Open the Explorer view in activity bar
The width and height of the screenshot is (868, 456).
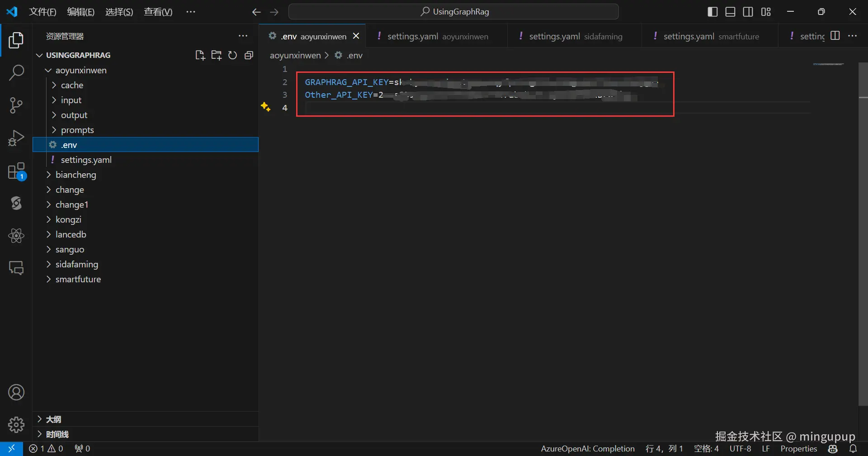[x=16, y=40]
